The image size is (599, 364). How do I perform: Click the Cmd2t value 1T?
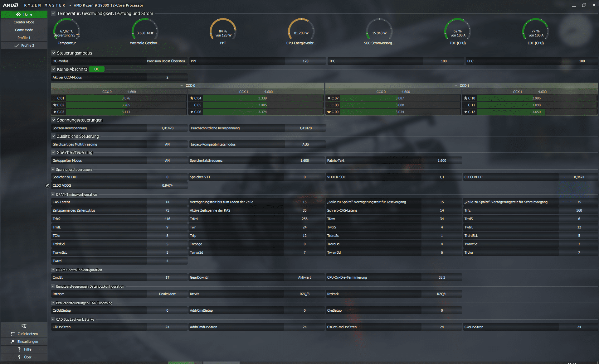pyautogui.click(x=167, y=277)
